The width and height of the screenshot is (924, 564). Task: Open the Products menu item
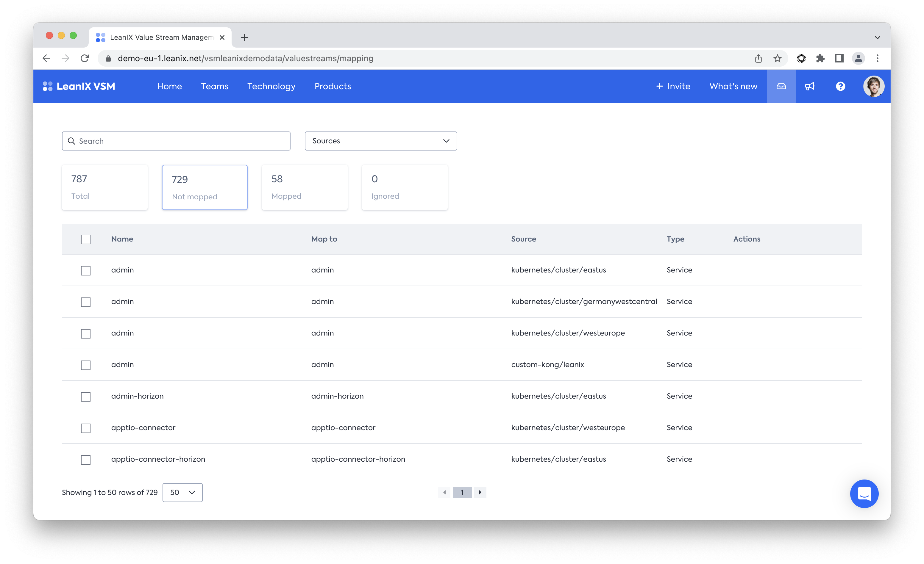(333, 86)
